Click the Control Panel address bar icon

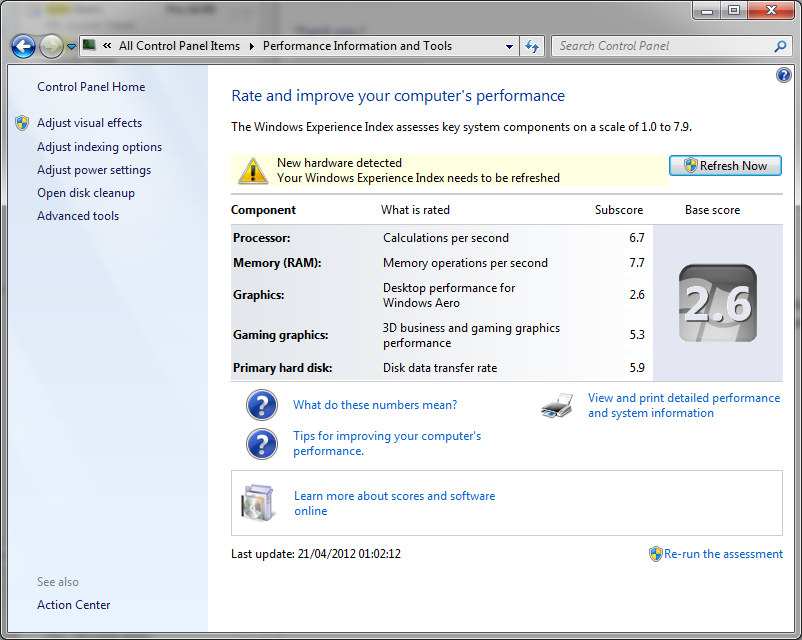(89, 46)
